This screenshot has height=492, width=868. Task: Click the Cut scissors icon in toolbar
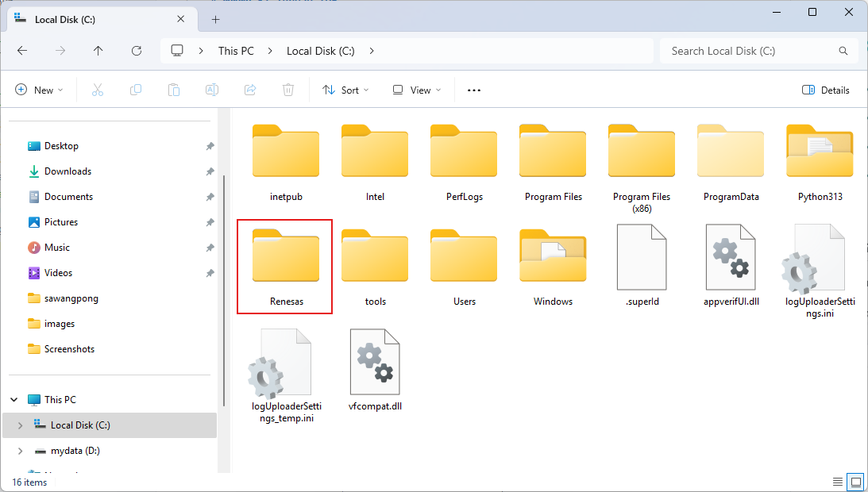click(98, 90)
